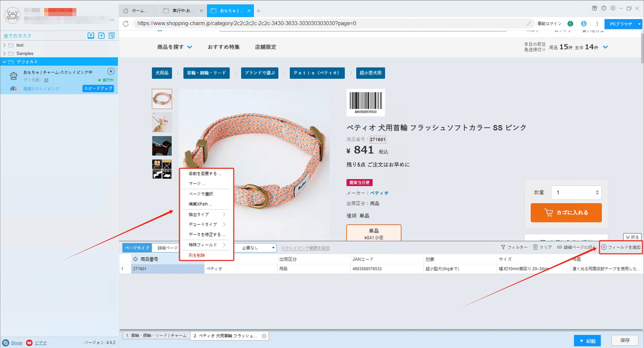
Task: Click the 271601 table cell
Action: [167, 269]
